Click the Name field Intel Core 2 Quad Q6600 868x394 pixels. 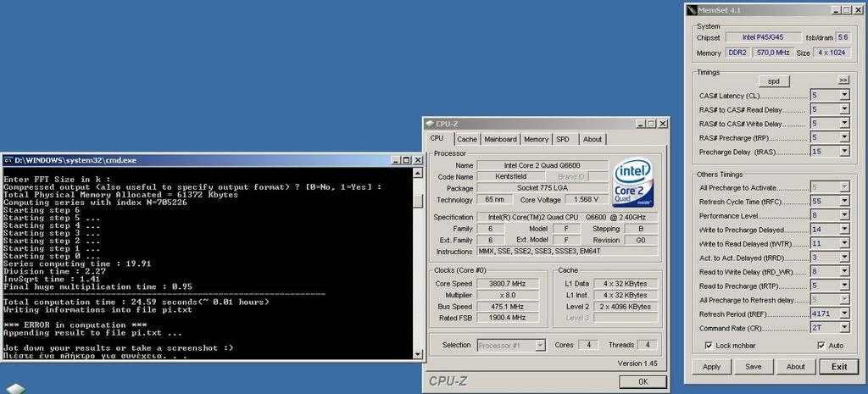542,165
